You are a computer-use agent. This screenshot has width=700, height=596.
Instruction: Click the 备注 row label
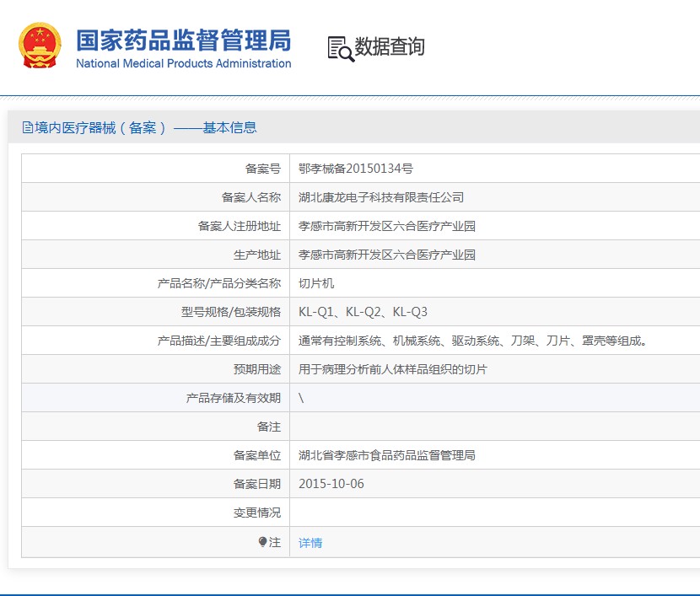269,427
